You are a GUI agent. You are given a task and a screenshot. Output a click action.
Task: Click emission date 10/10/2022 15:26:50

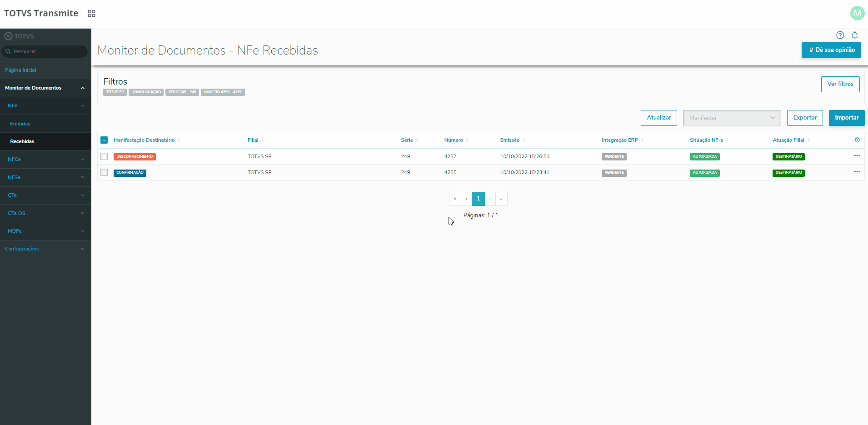525,156
